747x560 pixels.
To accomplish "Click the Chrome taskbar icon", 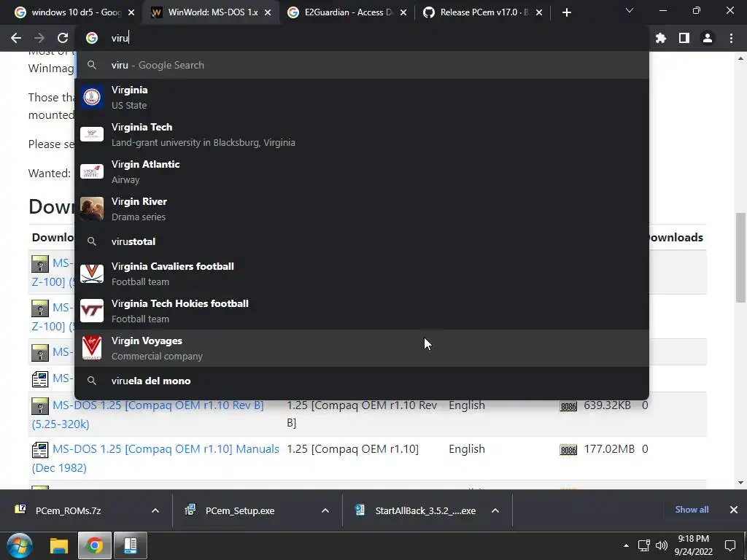I will pyautogui.click(x=95, y=545).
